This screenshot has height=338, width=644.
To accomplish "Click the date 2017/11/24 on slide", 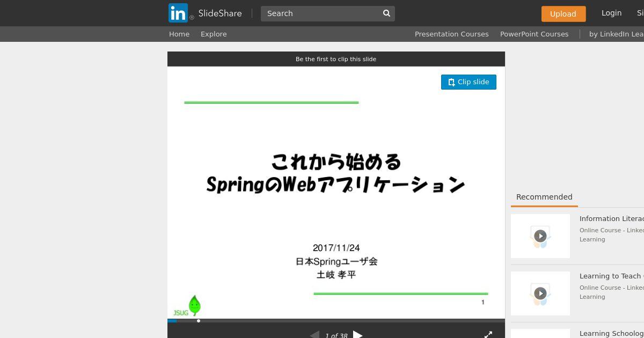I will click(x=336, y=248).
